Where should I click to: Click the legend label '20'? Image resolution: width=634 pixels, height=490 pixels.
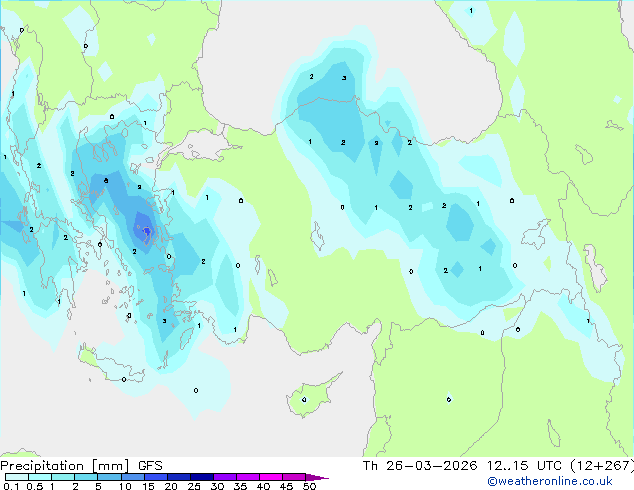coord(171,486)
